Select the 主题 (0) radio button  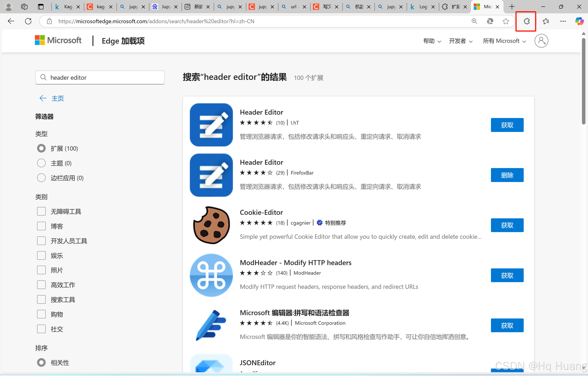click(41, 163)
